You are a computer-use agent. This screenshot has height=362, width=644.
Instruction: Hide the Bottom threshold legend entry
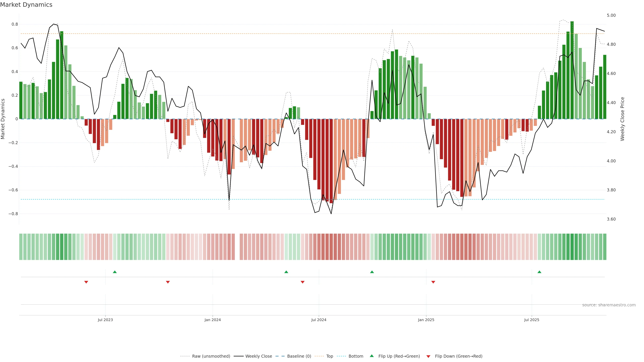356,356
